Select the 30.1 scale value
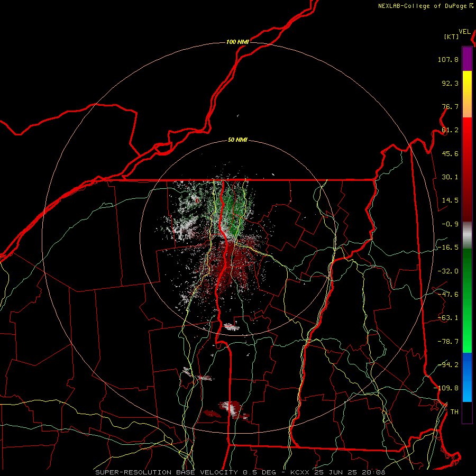The width and height of the screenshot is (476, 476). pos(450,177)
